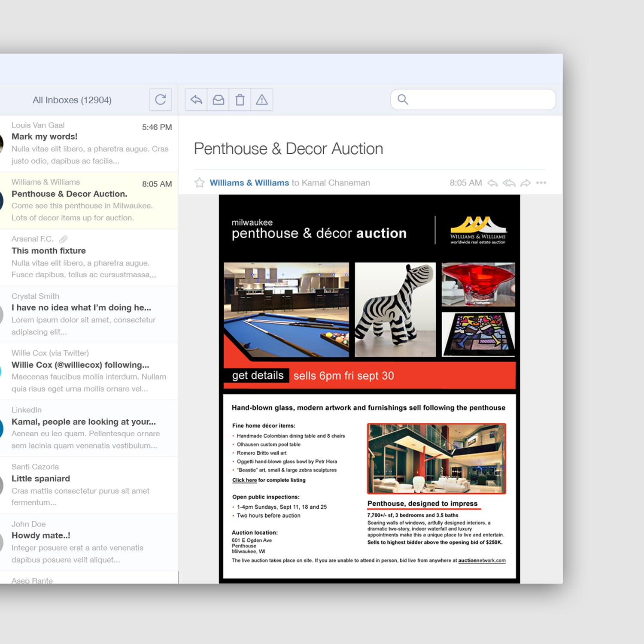Reply using the arrow beside 8:05 AM

pos(492,183)
